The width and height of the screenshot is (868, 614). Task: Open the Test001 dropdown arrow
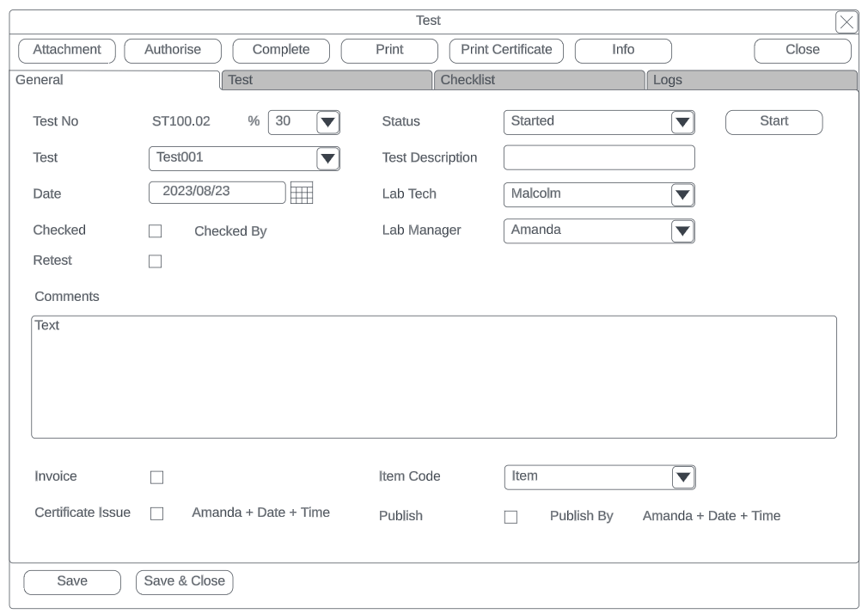328,158
